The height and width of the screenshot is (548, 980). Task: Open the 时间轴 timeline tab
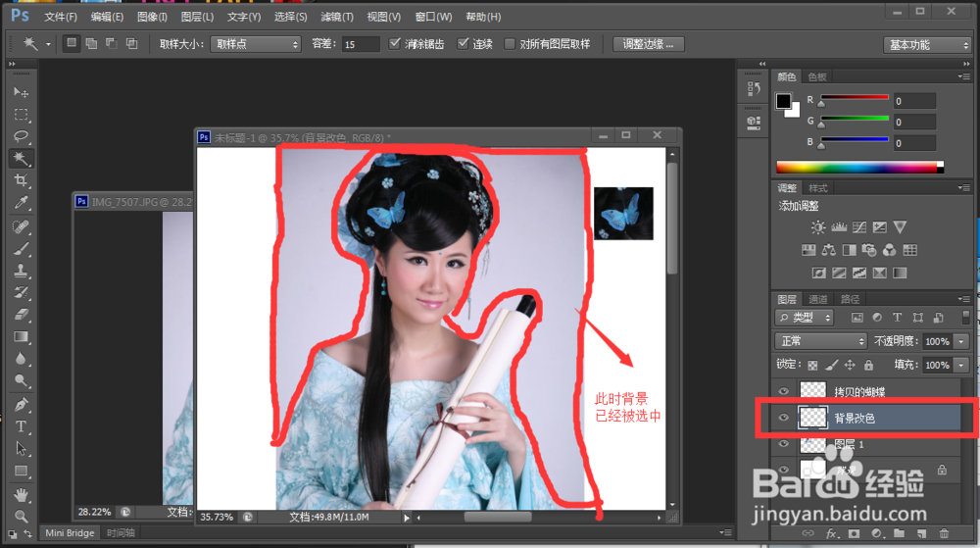pos(121,533)
